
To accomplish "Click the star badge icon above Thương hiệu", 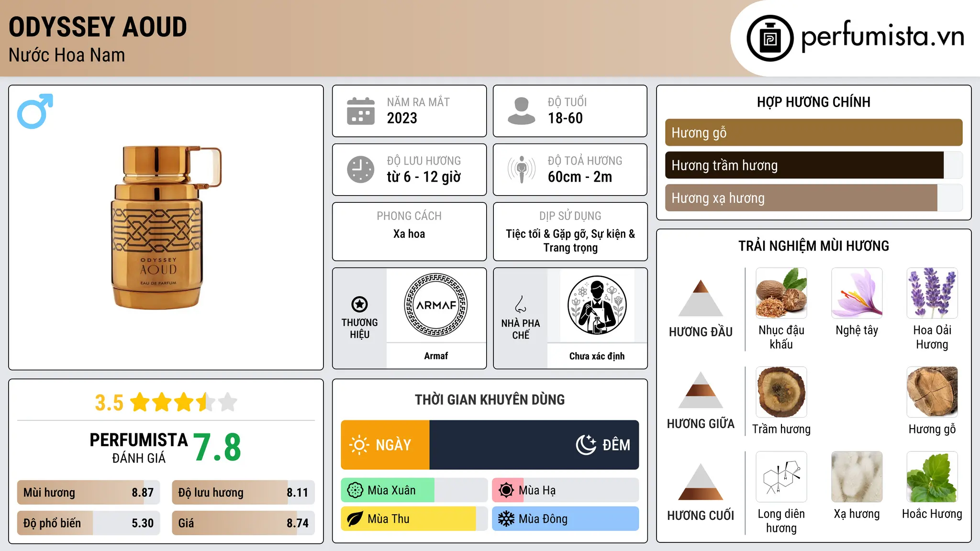I will [x=359, y=304].
